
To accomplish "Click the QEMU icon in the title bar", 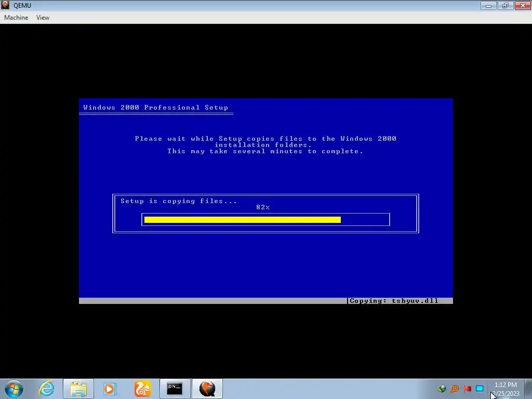I will [x=5, y=5].
